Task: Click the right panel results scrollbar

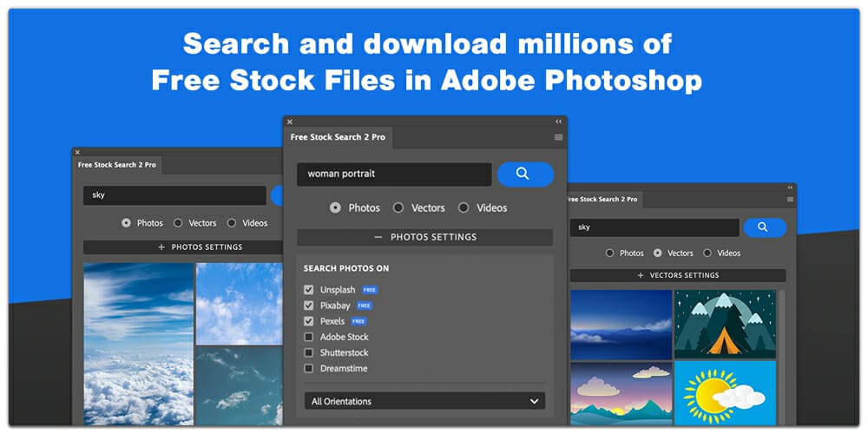Action: pyautogui.click(x=782, y=357)
